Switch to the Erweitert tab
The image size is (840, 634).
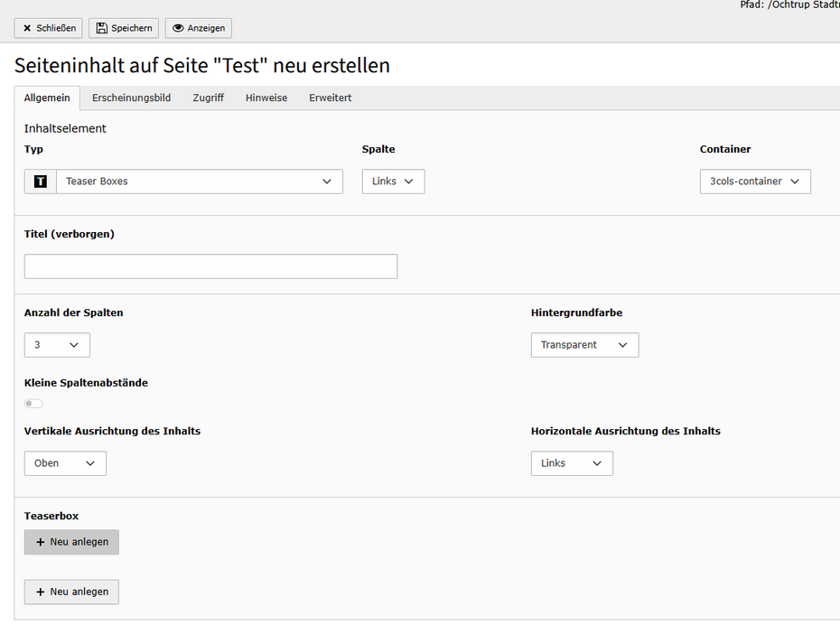(x=330, y=98)
